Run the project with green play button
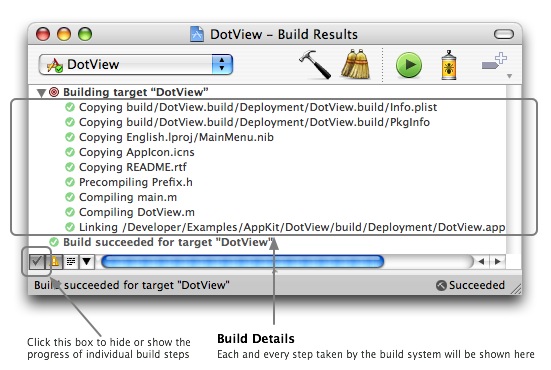Image resolution: width=551 pixels, height=370 pixels. tap(409, 65)
